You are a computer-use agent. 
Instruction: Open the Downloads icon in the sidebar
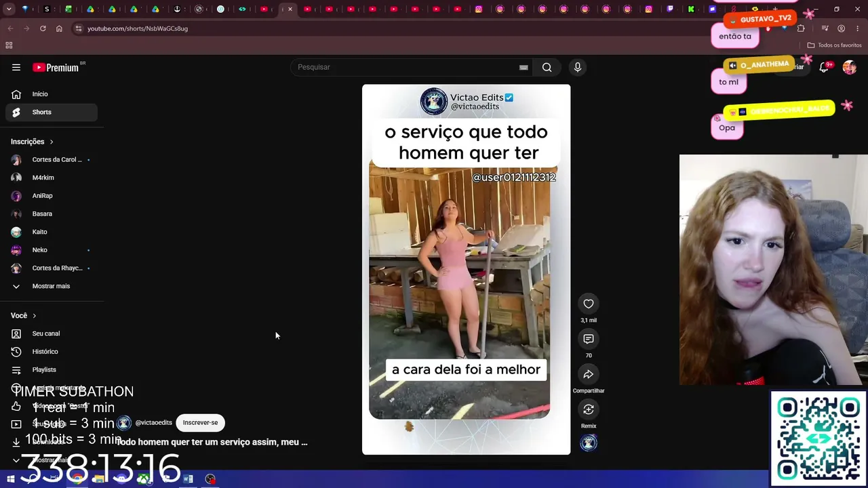click(16, 442)
